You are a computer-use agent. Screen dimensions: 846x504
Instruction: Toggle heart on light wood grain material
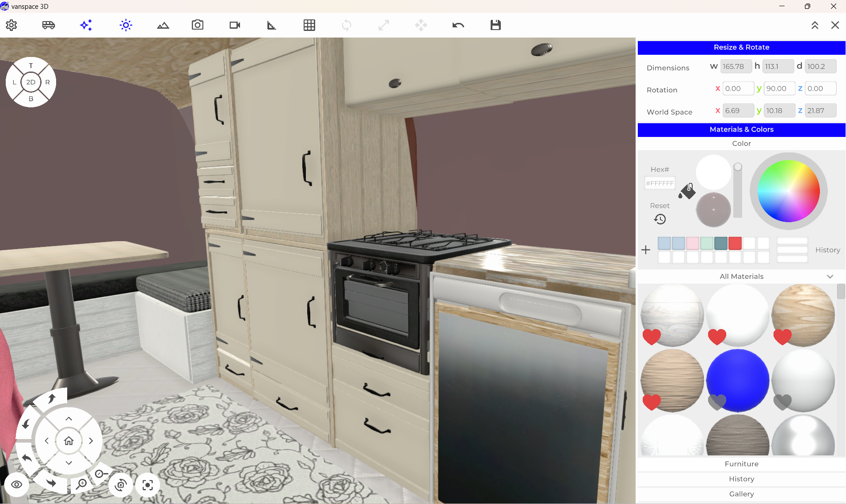(782, 337)
